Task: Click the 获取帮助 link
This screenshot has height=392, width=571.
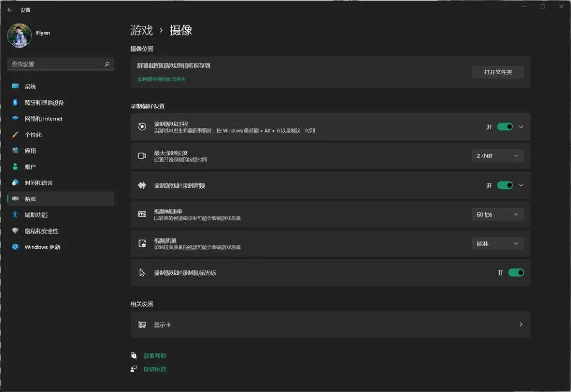Action: click(155, 356)
